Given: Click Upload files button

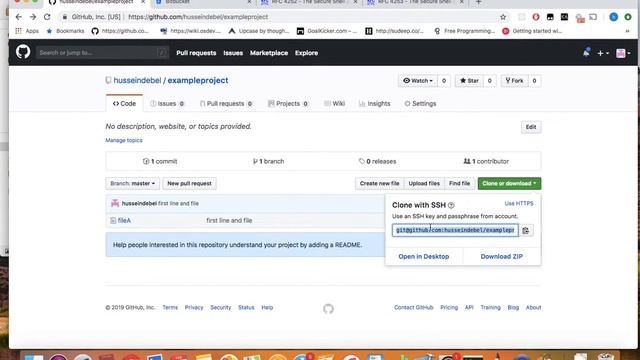Looking at the screenshot, I should click(424, 184).
